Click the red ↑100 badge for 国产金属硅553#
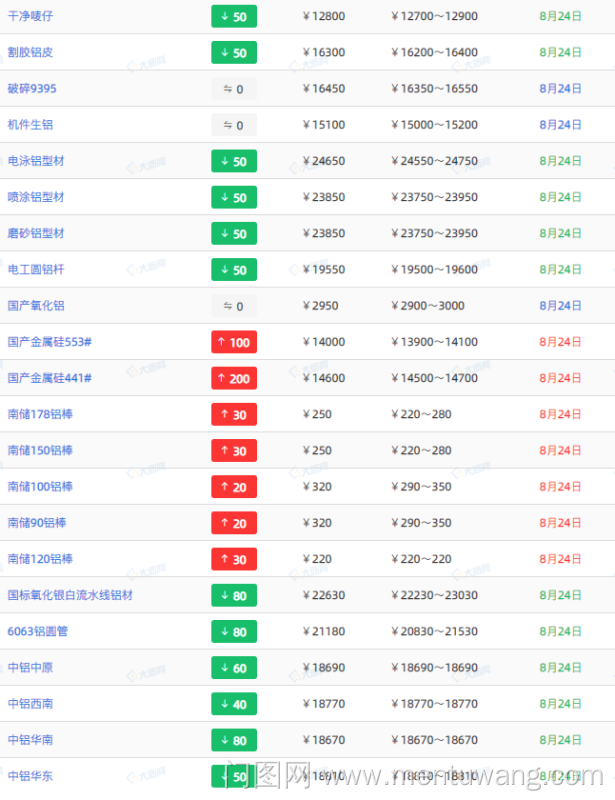Viewport: 615px width, 800px height. 233,343
